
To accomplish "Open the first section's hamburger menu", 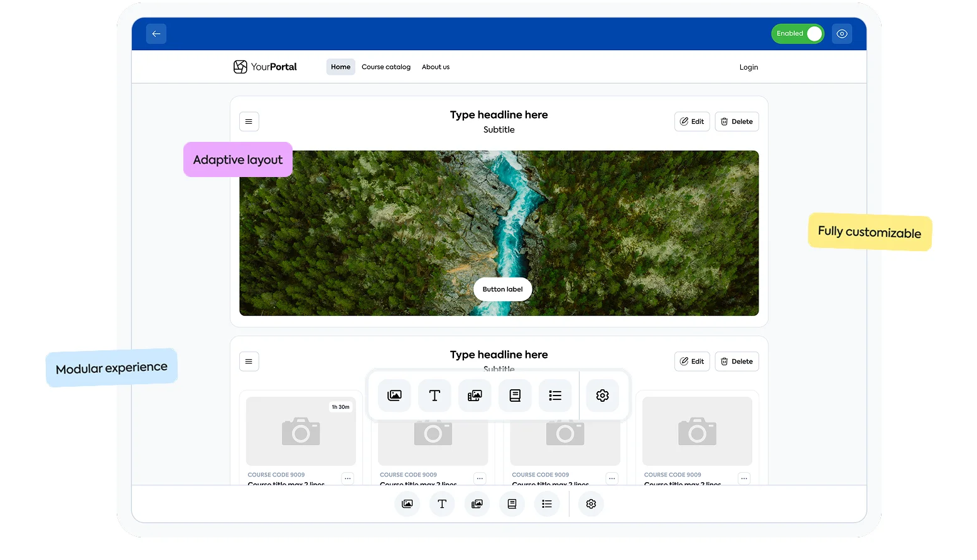I will (x=249, y=122).
